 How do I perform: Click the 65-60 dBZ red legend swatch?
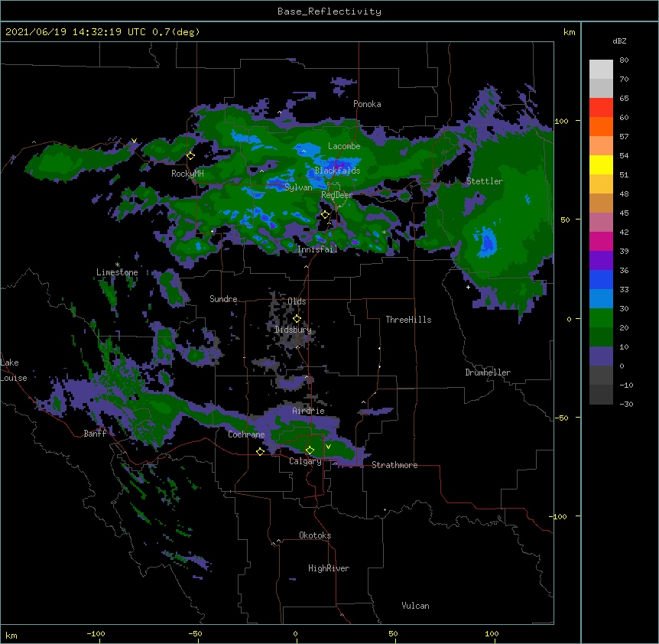601,108
